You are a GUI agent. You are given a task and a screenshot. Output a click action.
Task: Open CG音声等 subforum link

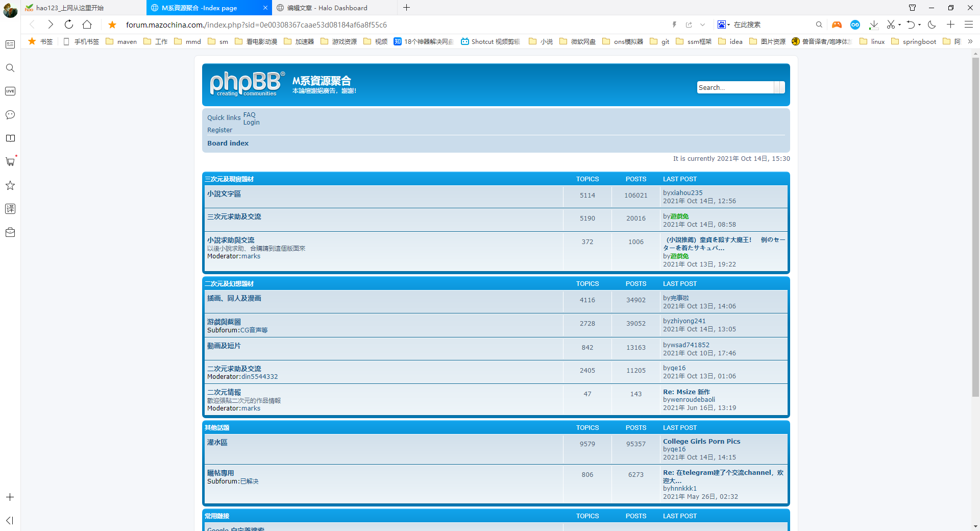pyautogui.click(x=254, y=330)
